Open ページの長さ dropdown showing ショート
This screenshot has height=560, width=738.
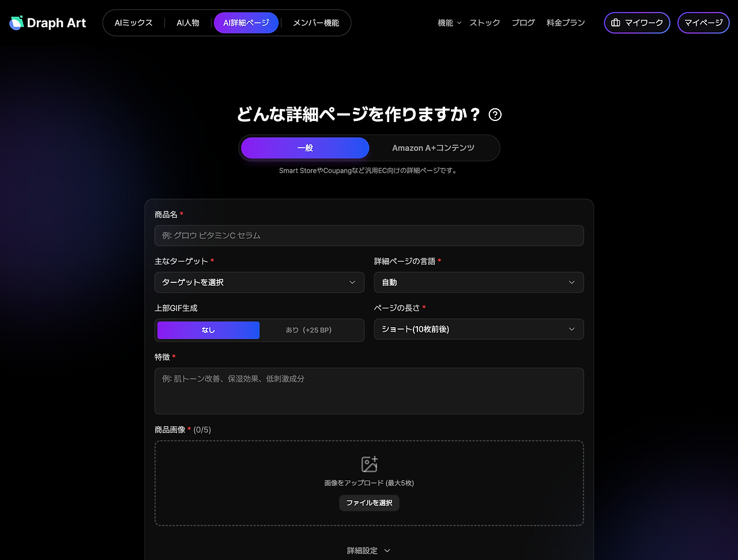pos(479,329)
